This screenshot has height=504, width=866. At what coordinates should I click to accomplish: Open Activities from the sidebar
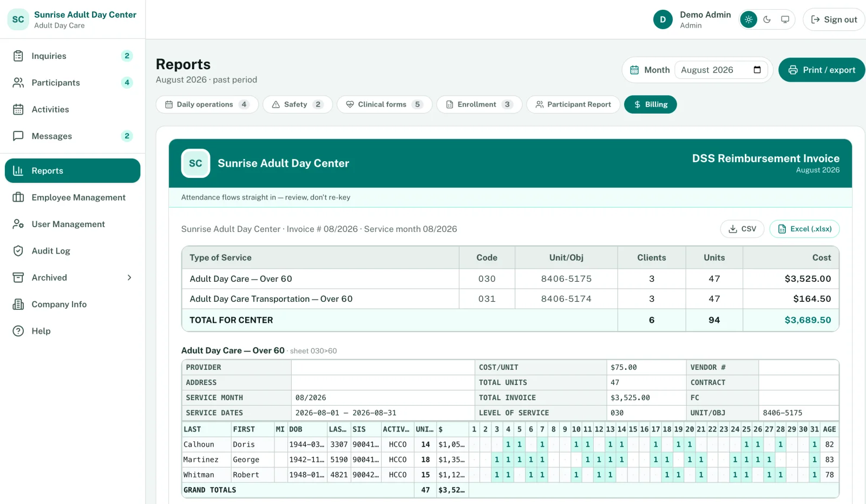click(x=73, y=109)
